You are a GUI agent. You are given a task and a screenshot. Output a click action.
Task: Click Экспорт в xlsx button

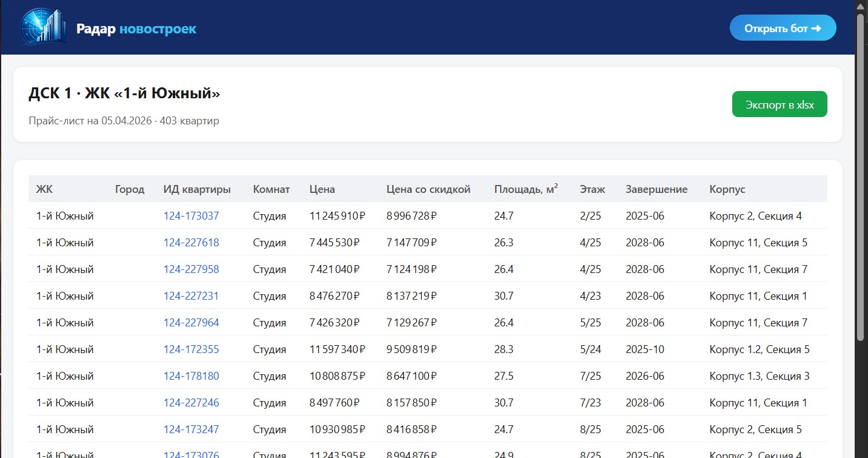[780, 104]
